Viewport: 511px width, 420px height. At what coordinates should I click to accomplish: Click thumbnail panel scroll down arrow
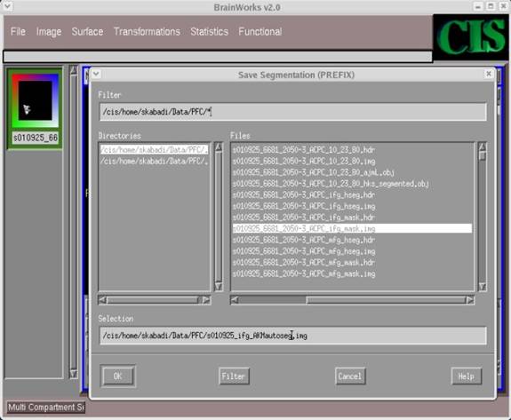(x=74, y=374)
